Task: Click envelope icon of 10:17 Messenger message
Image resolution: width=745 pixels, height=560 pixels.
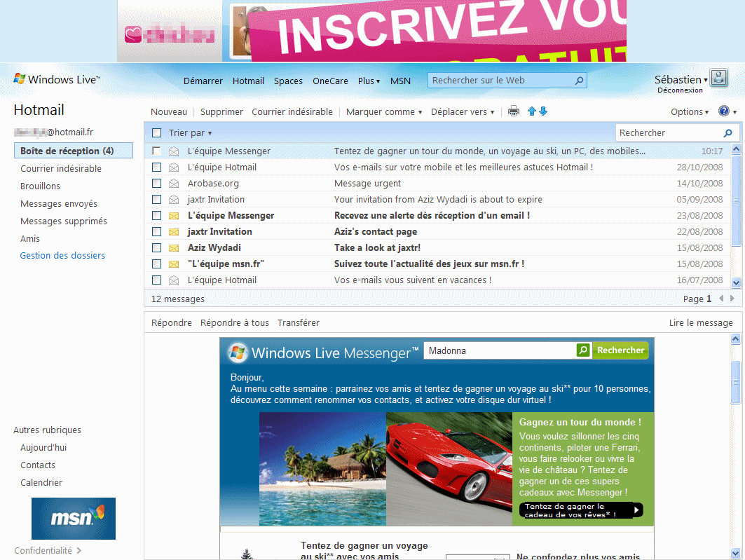Action: click(174, 151)
